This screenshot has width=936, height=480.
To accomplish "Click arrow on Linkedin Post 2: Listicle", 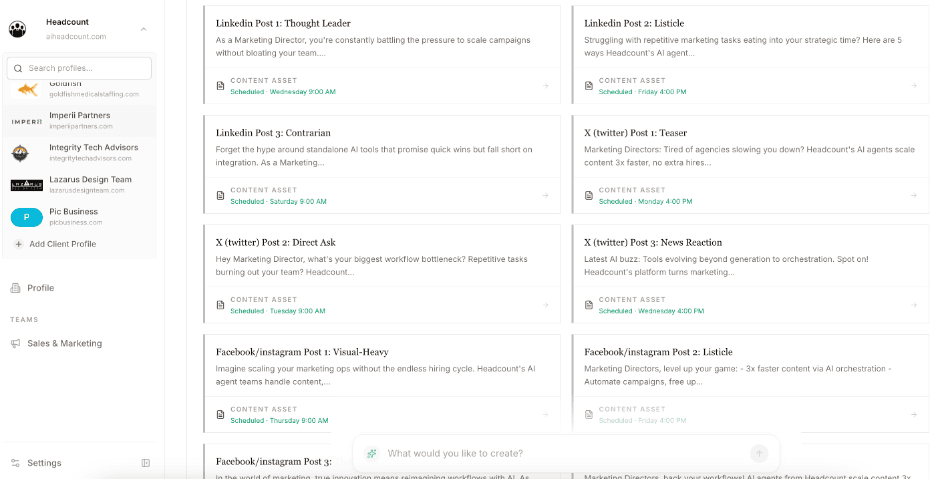I will pyautogui.click(x=913, y=86).
